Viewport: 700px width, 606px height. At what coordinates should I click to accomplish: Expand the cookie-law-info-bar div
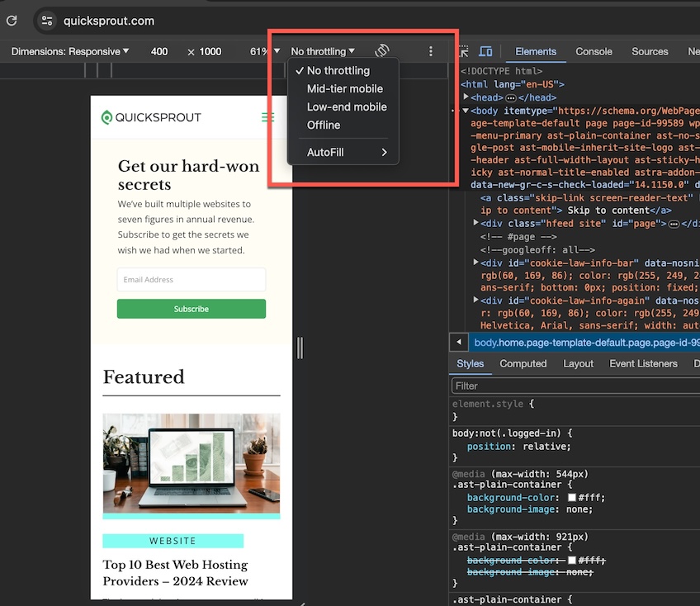click(476, 263)
